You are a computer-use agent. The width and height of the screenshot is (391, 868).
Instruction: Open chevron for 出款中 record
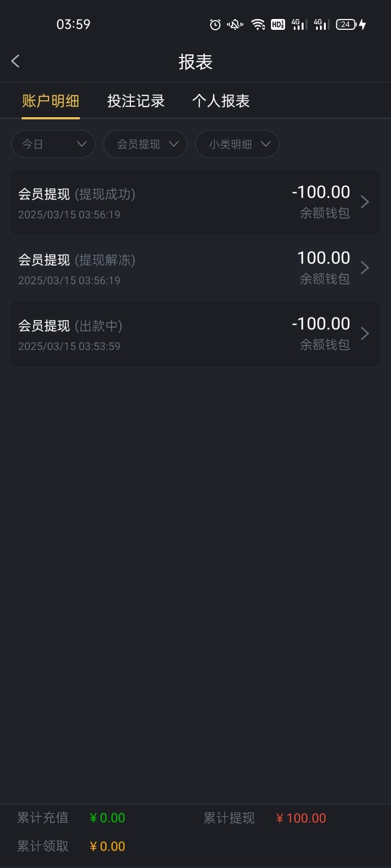click(365, 334)
